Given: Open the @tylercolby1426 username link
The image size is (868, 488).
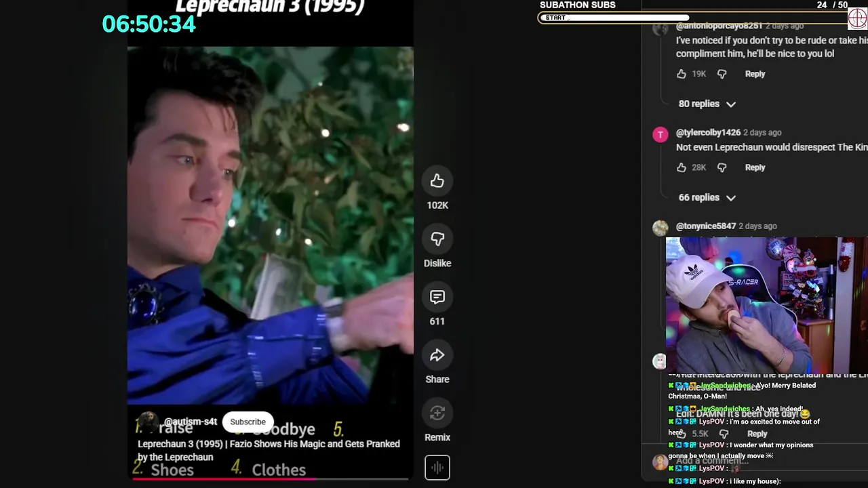Looking at the screenshot, I should tap(708, 132).
